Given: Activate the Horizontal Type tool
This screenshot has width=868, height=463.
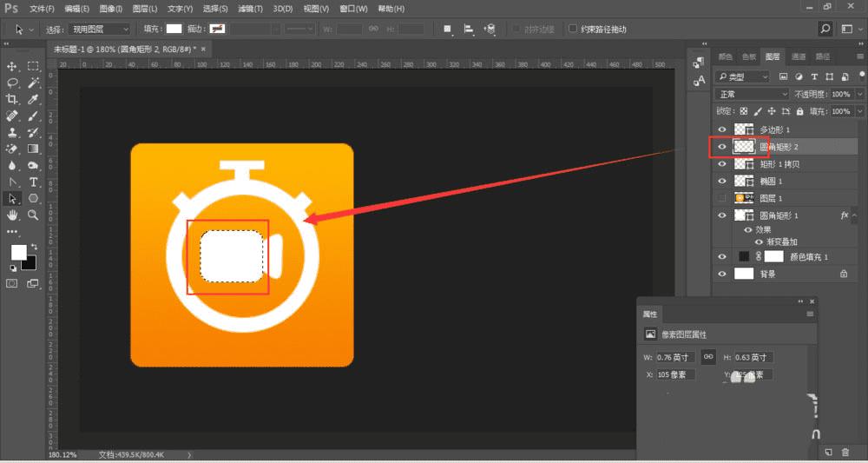Looking at the screenshot, I should 33,182.
